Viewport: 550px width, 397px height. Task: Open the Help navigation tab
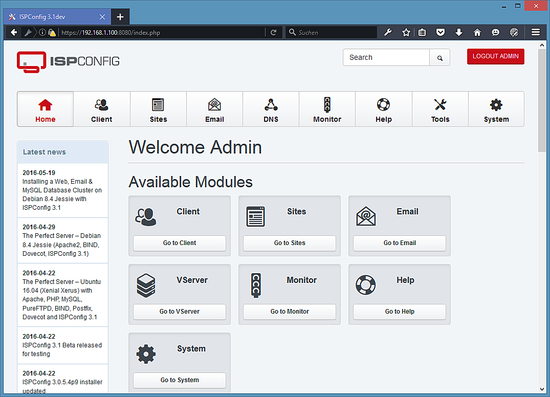coord(384,109)
